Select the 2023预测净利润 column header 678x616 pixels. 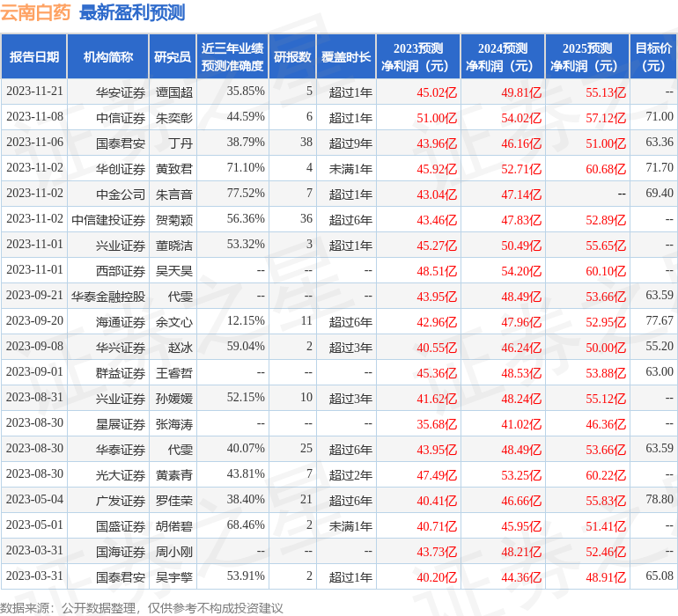pyautogui.click(x=418, y=56)
